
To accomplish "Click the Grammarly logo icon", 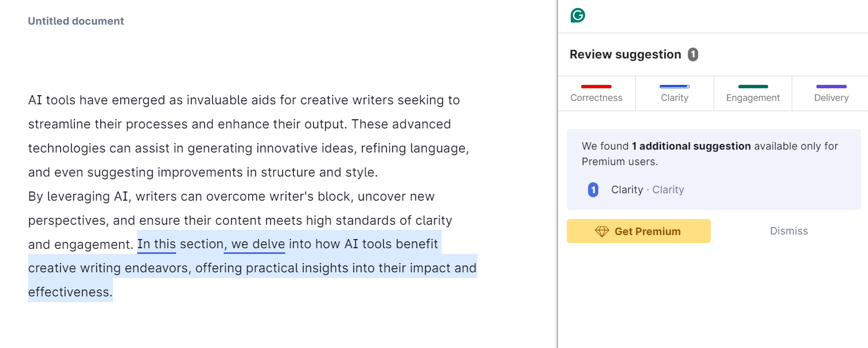I will tap(577, 15).
